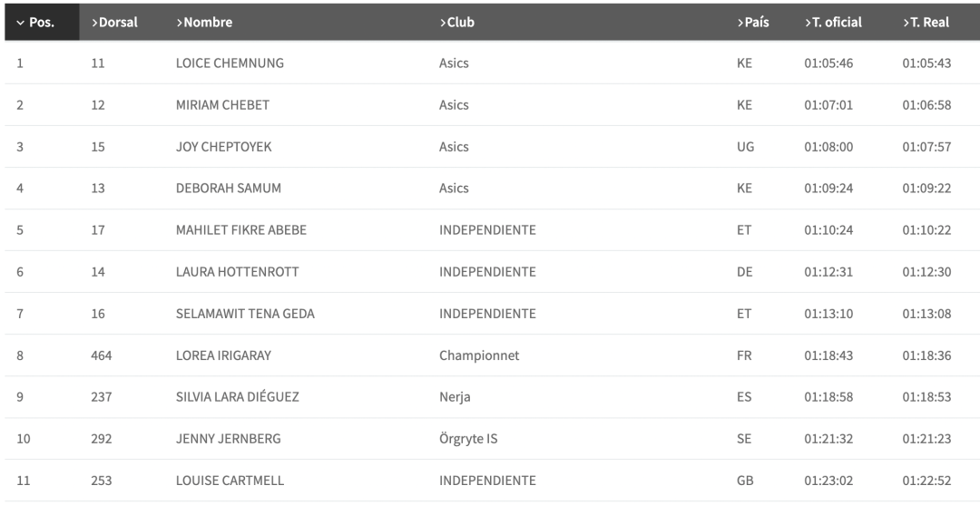Viewport: 980px width, 505px height.
Task: Sort by T. Real column
Action: [x=926, y=23]
